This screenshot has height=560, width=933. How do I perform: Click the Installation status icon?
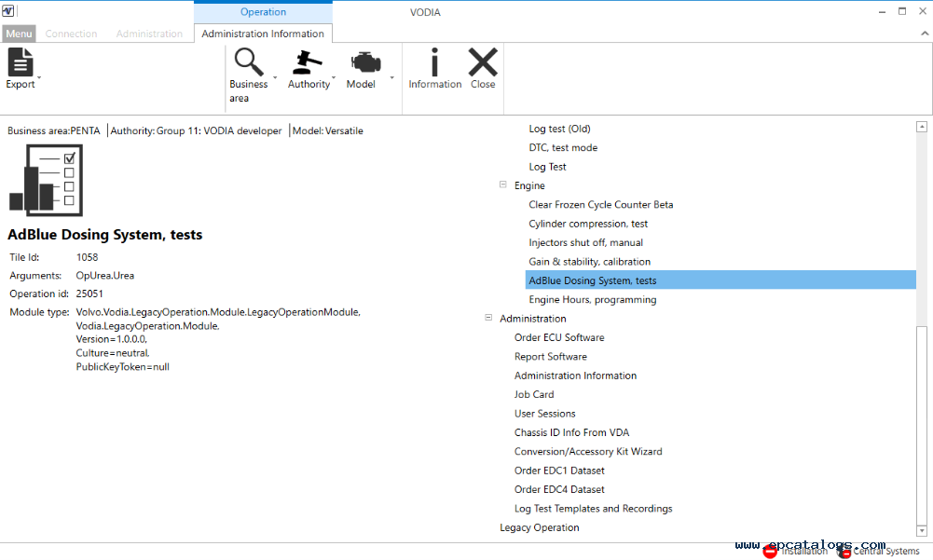click(x=770, y=552)
